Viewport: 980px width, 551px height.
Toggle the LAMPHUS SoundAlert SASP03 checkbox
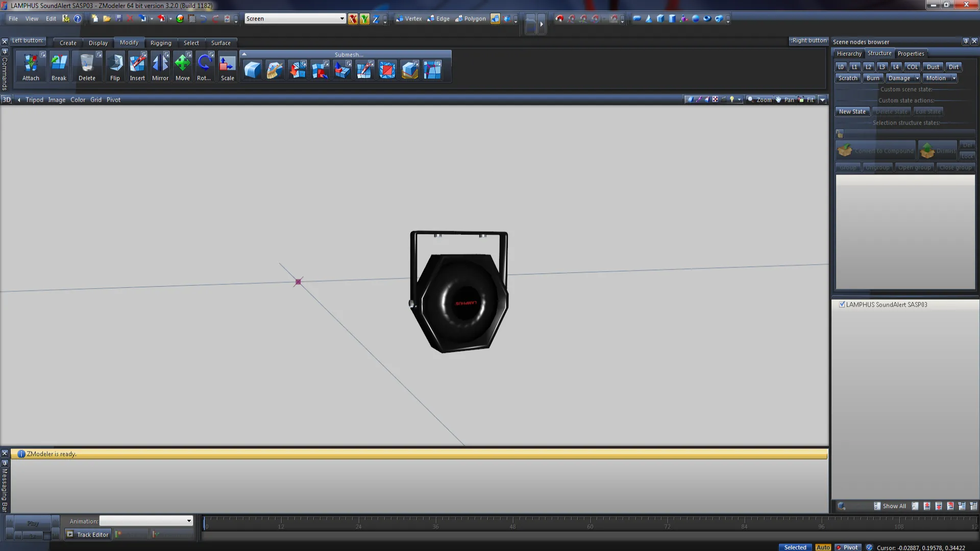[842, 305]
